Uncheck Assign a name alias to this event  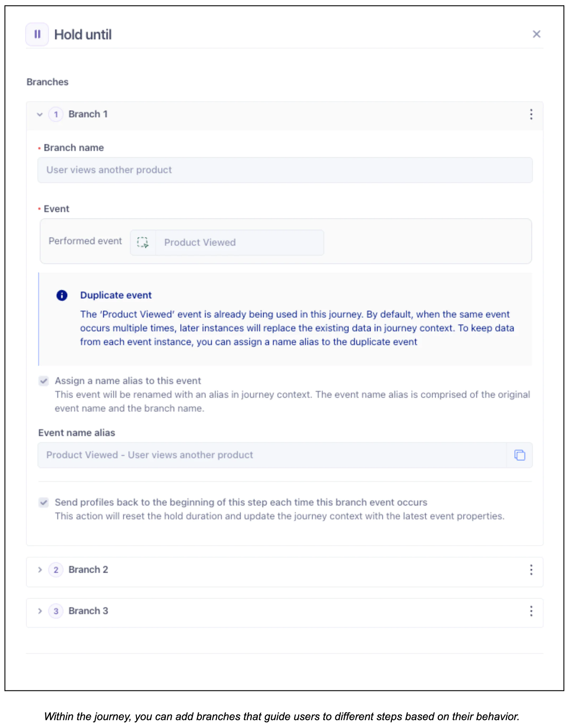tap(44, 381)
